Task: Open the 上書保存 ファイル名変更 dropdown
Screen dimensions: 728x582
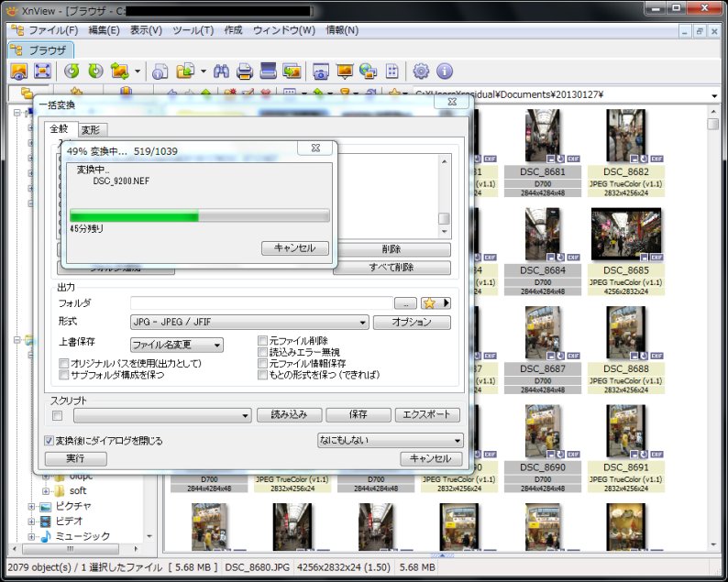Action: [177, 346]
